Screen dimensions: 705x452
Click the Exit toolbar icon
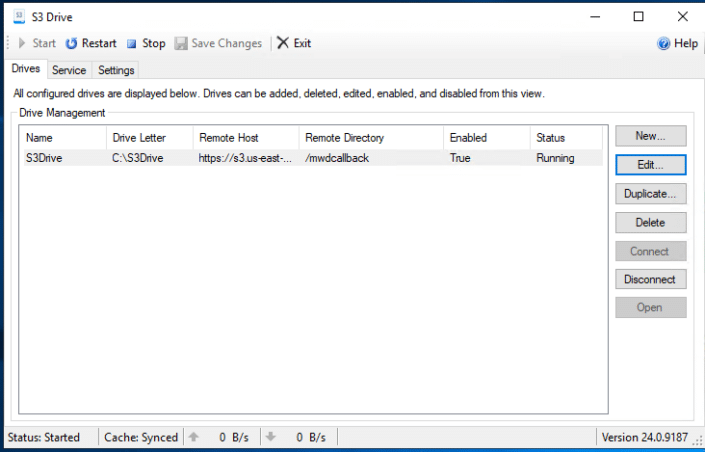(x=283, y=43)
